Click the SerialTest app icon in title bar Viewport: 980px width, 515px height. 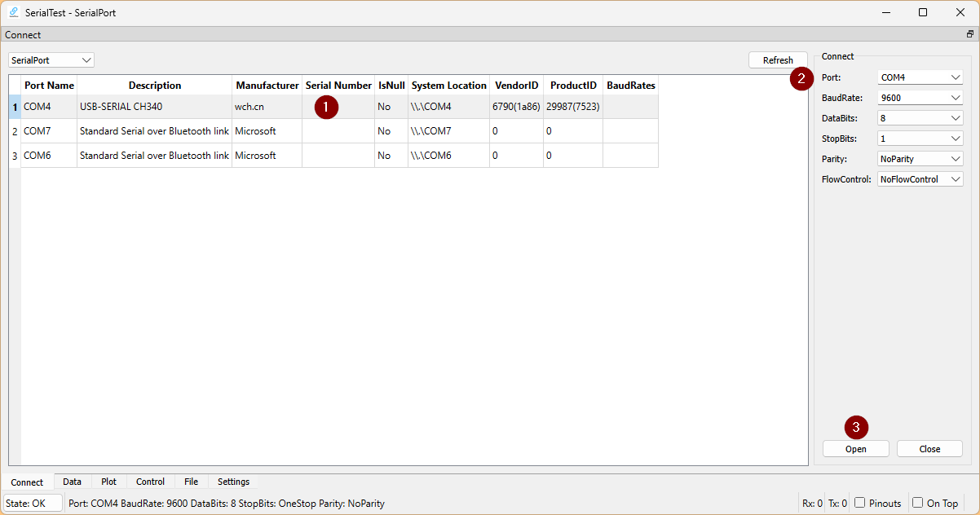14,12
